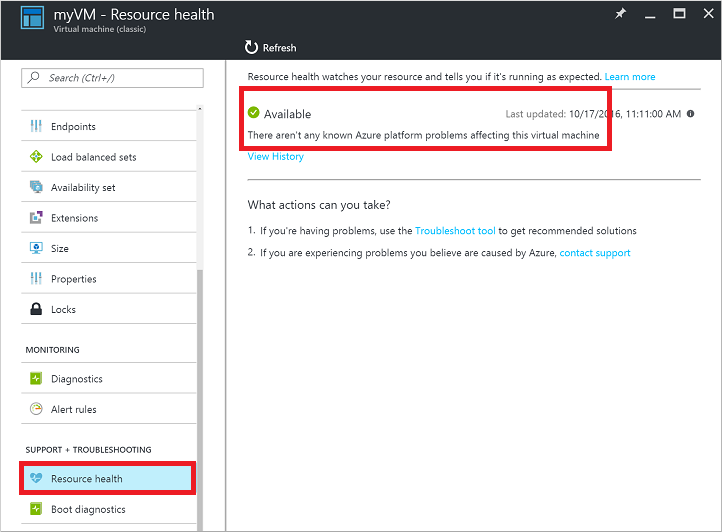This screenshot has height=532, width=722.
Task: Select Availability set in the menu
Action: tap(109, 187)
